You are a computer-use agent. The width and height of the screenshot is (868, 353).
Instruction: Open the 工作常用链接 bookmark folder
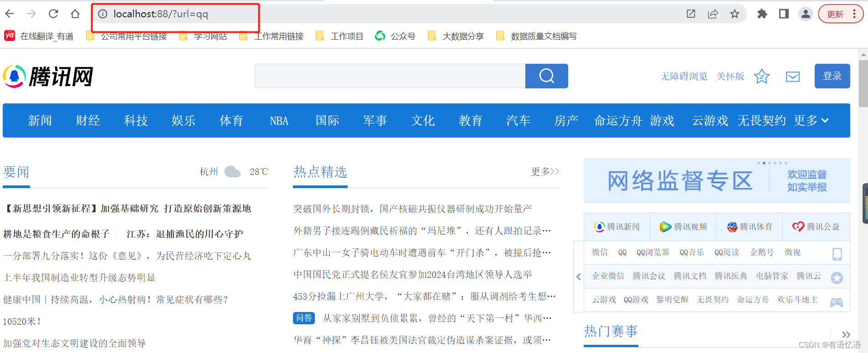(272, 36)
